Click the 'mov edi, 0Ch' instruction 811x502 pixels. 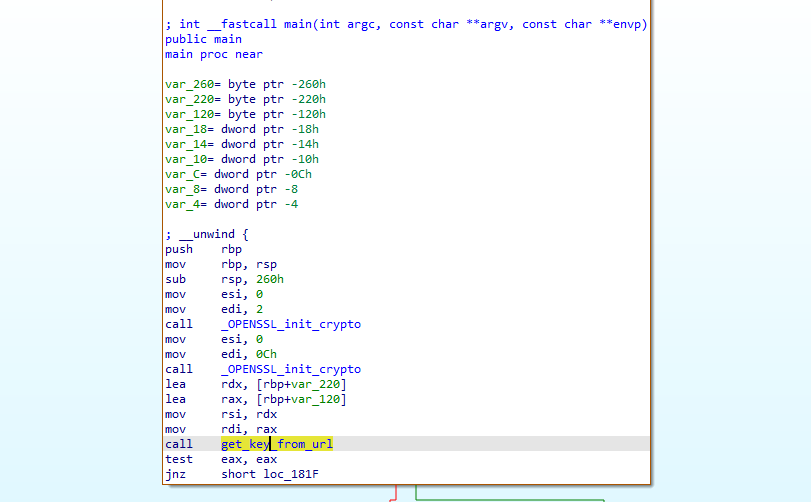tap(221, 354)
